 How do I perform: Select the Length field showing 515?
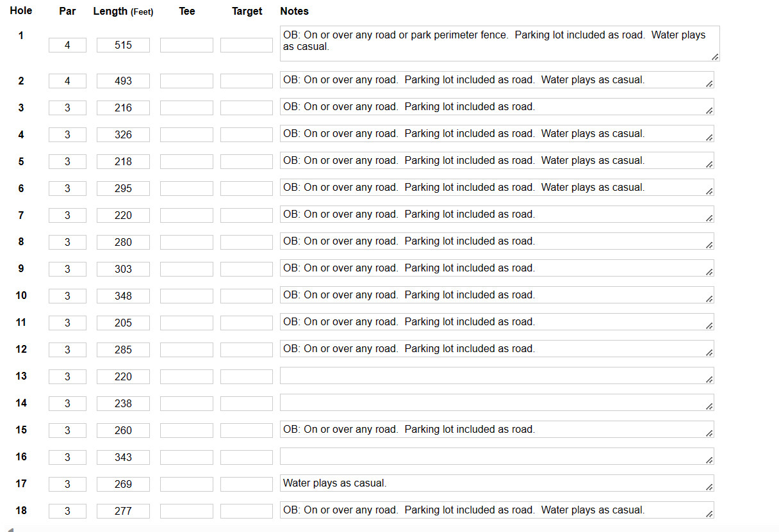[x=123, y=45]
